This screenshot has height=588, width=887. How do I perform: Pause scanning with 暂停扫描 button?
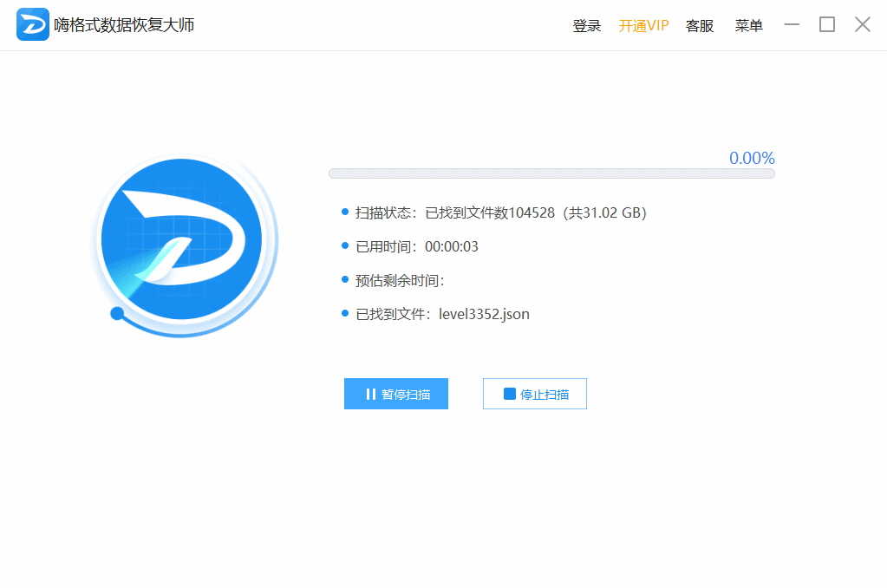tap(396, 394)
